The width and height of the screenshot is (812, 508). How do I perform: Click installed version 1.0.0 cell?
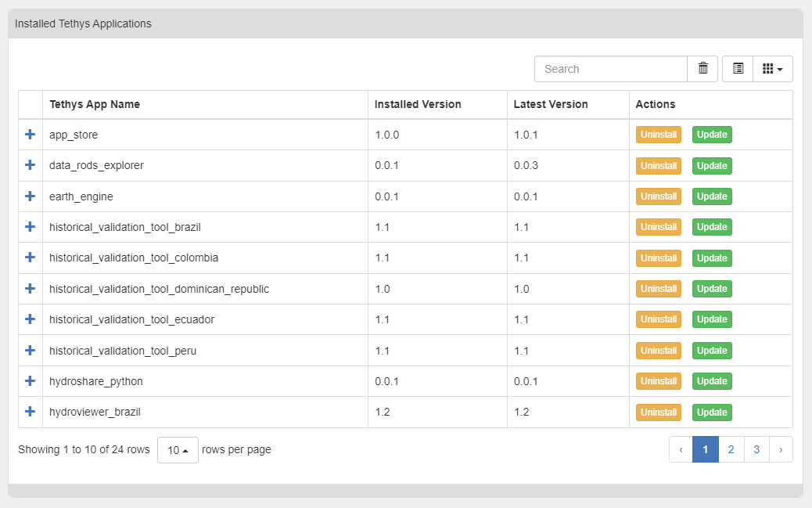437,135
